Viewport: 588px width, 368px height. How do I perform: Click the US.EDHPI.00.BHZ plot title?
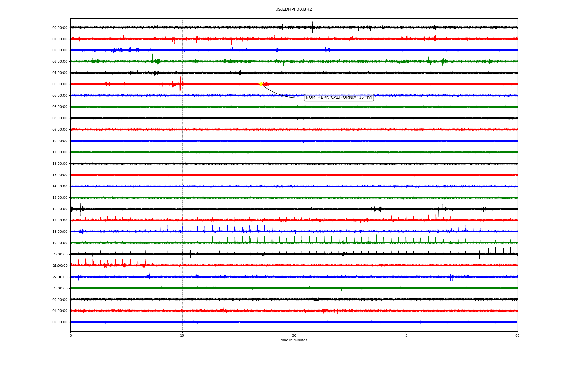[294, 10]
